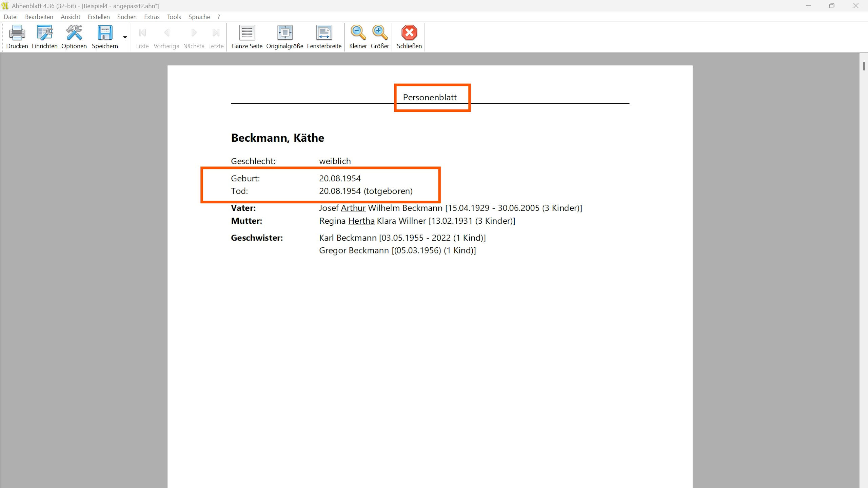868x488 pixels.
Task: Open the question mark help menu
Action: tap(219, 17)
